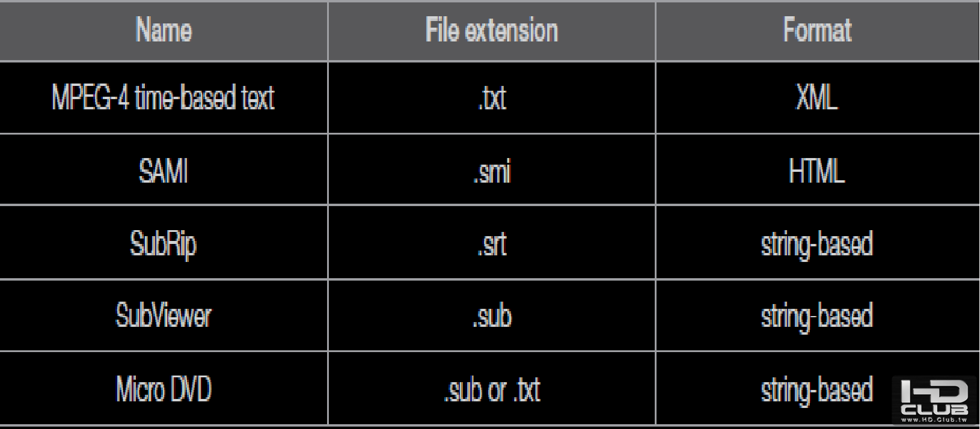Select the .smi extension cell
The image size is (980, 429).
491,171
